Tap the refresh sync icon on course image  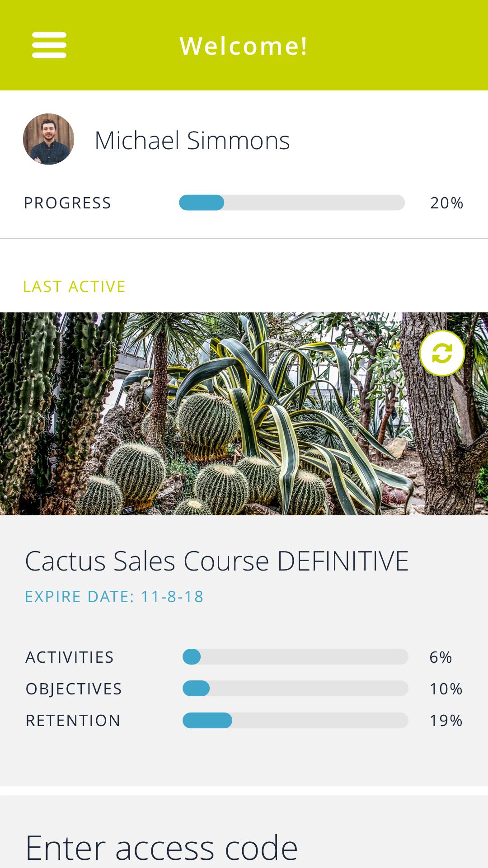[442, 353]
